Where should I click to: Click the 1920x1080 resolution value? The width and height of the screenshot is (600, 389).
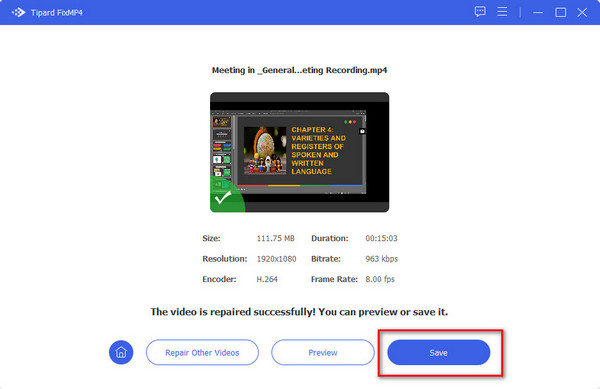pyautogui.click(x=276, y=259)
